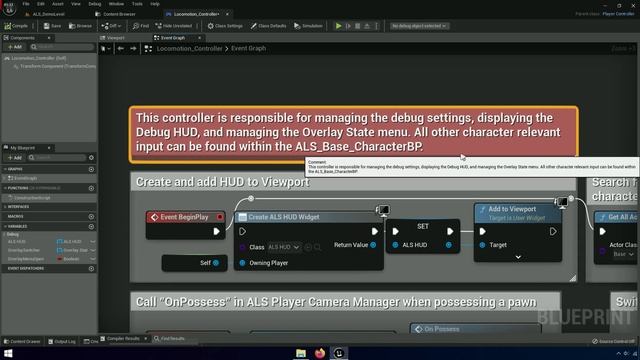Screen dimensions: 640x360
Task: Open Class ALS HUD dropdown on Create Widget node
Action: click(x=284, y=247)
